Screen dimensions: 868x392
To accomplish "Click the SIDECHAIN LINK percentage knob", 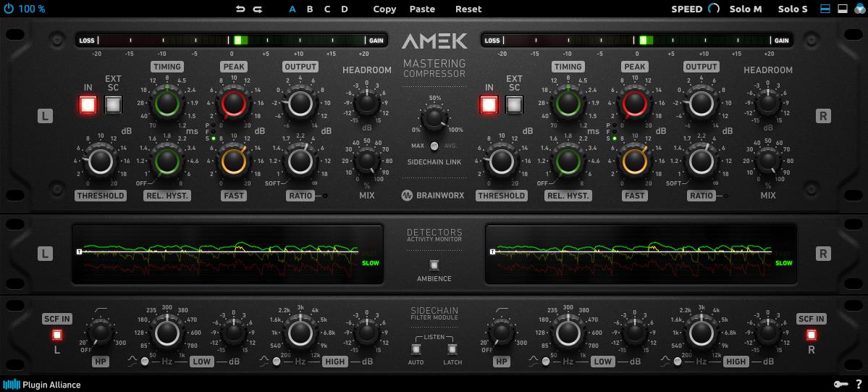I will pyautogui.click(x=434, y=119).
